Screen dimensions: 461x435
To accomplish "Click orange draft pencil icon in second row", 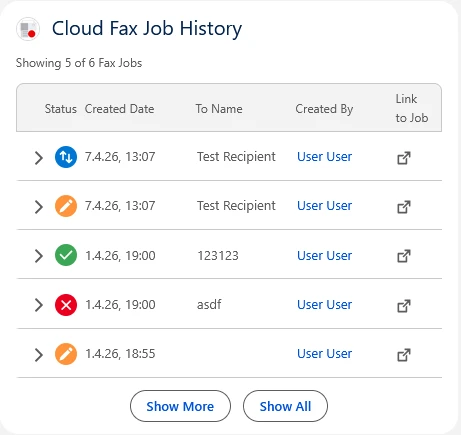I will 66,206.
